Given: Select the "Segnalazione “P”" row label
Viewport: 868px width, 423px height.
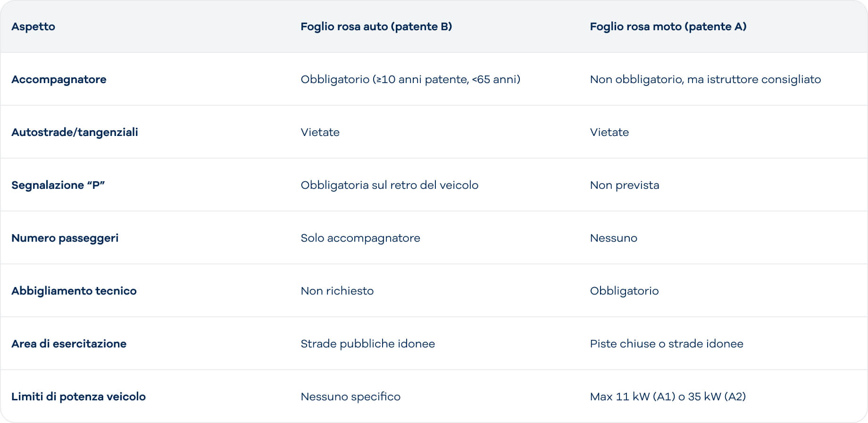Looking at the screenshot, I should click(x=58, y=185).
